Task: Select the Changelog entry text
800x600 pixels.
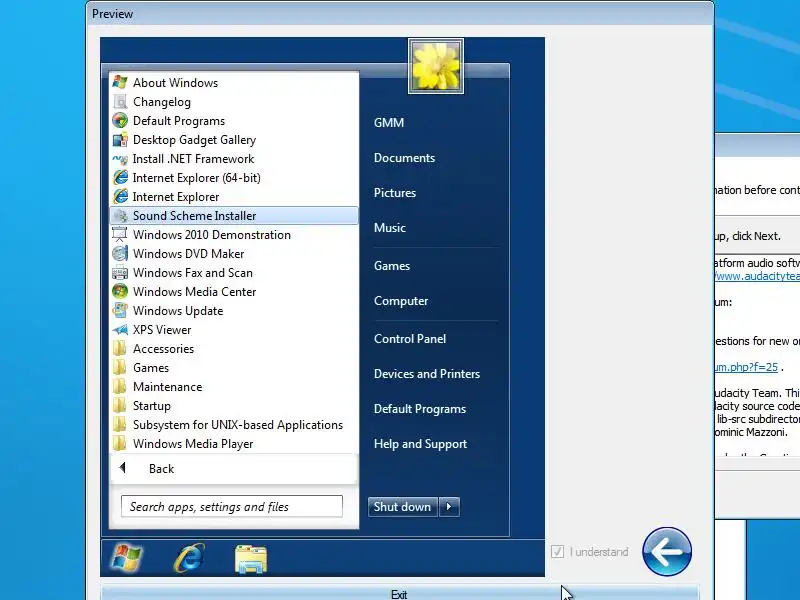Action: pyautogui.click(x=162, y=102)
